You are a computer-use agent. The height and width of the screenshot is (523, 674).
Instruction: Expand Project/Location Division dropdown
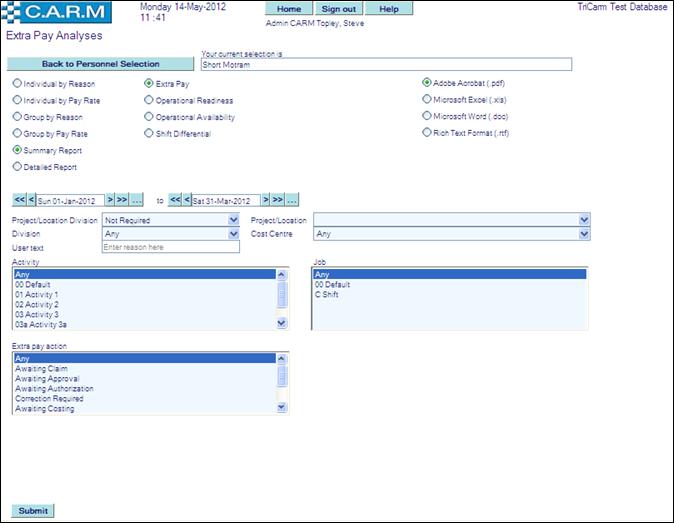(x=233, y=219)
